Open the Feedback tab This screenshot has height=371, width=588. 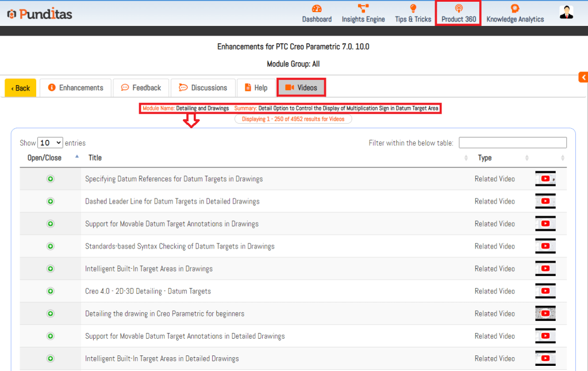[x=141, y=87]
